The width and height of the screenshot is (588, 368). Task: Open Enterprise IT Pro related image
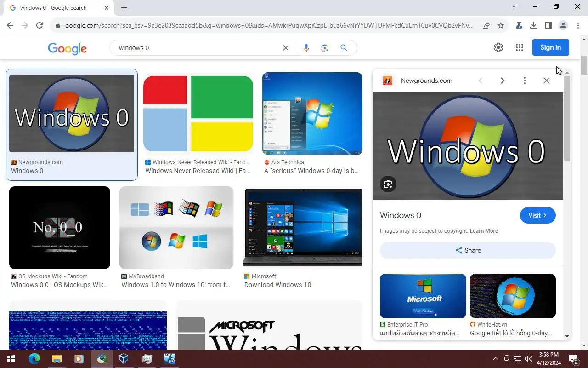pos(423,296)
